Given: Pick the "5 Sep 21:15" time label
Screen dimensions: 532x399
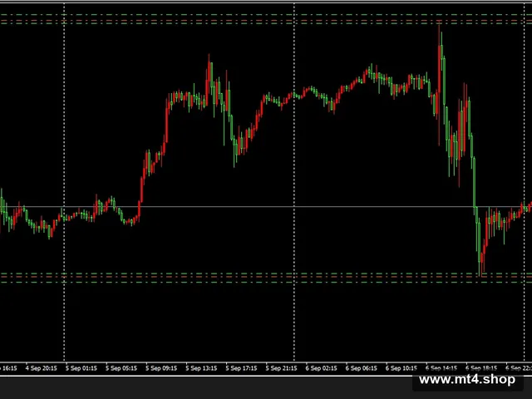Looking at the screenshot, I should click(281, 368).
